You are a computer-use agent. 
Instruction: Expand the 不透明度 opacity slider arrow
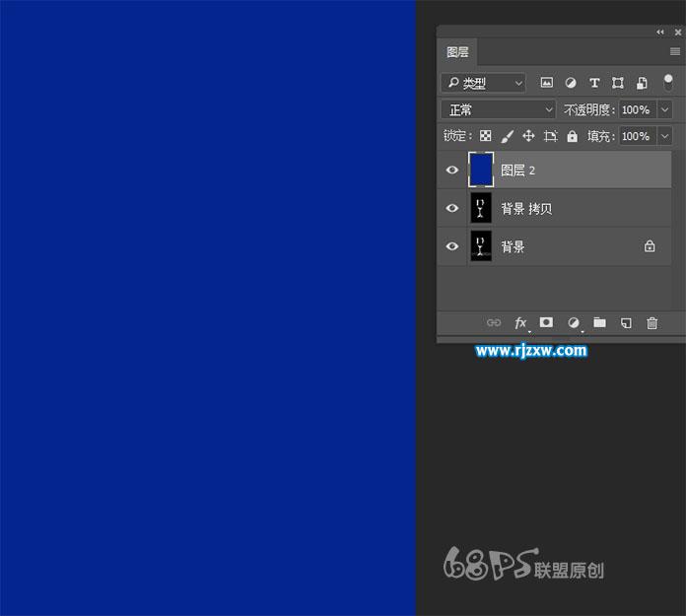point(664,109)
